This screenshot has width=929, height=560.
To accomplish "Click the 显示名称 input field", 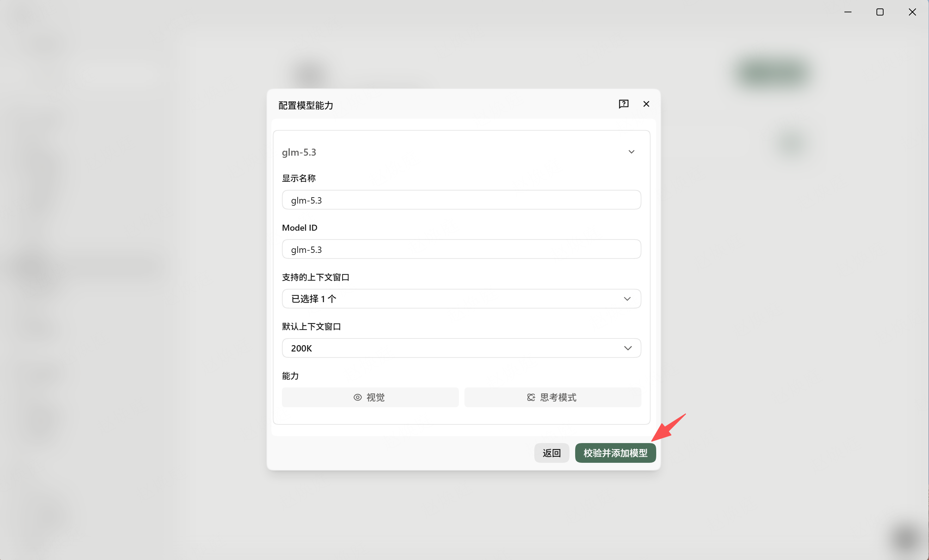I will pos(461,200).
